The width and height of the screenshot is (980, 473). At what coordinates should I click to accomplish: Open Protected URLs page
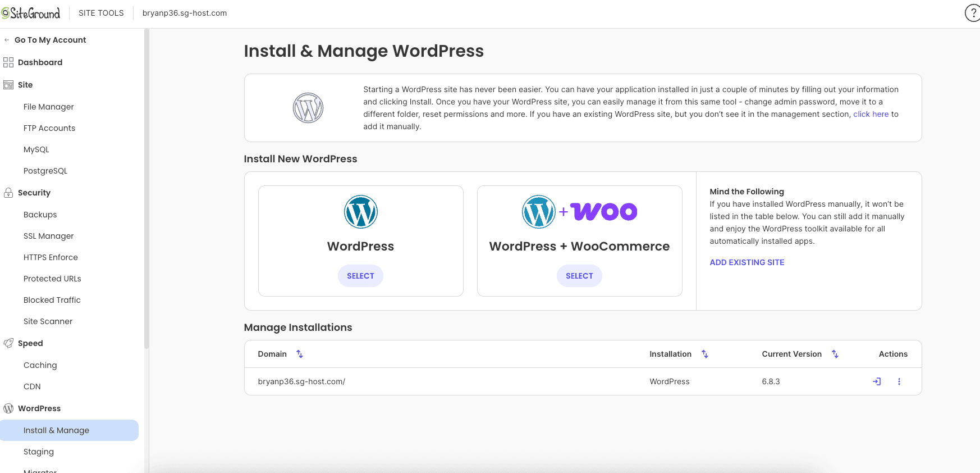click(52, 279)
